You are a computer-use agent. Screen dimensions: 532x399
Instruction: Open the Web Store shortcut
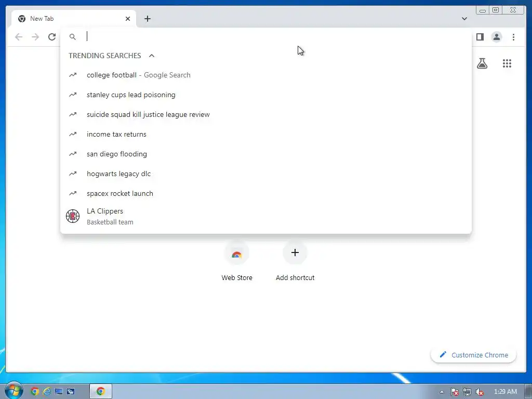[237, 262]
